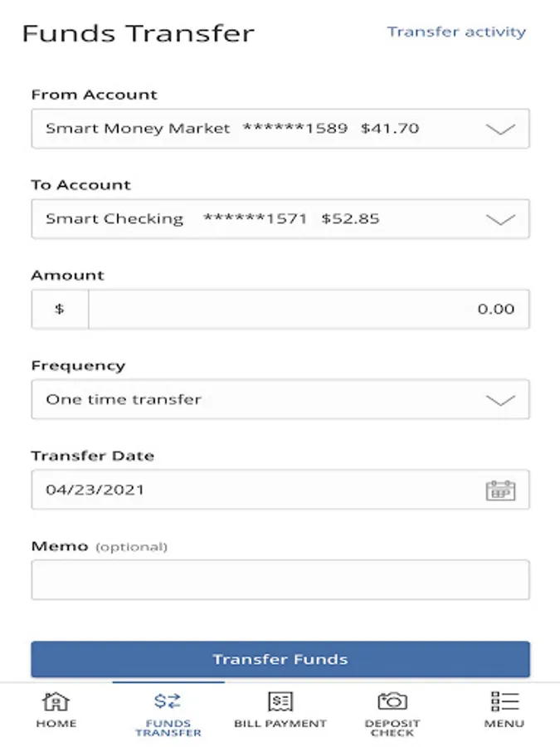Click the Memo optional text field
This screenshot has width=560, height=747.
coord(280,580)
